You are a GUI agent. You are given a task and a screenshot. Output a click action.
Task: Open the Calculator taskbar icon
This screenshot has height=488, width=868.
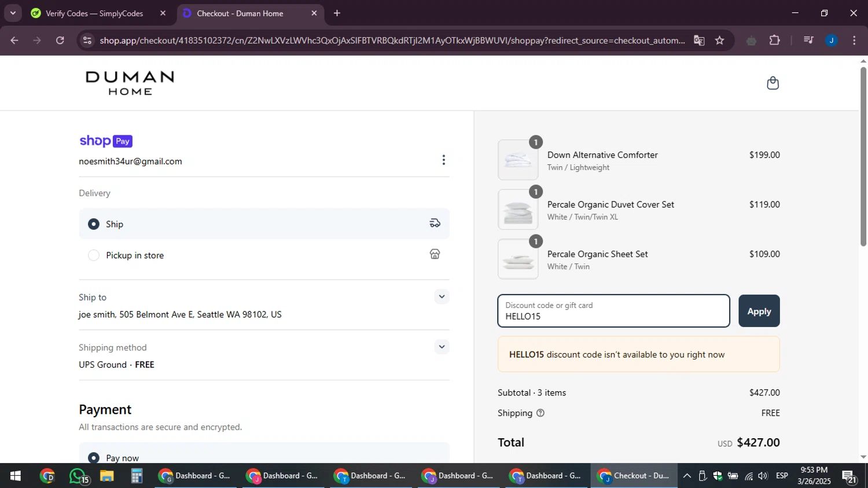point(137,476)
